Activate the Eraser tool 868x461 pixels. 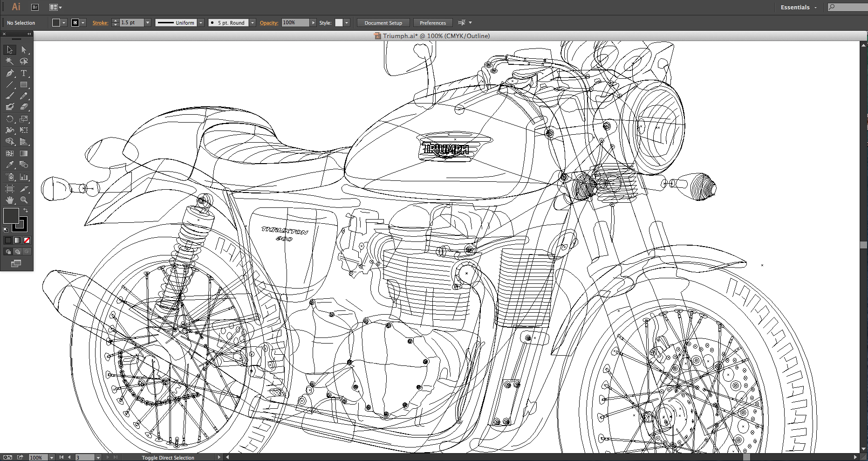[x=24, y=106]
